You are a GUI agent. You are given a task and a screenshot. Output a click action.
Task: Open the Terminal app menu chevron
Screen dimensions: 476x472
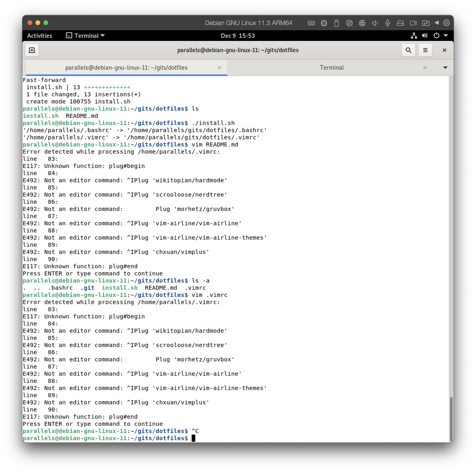(x=103, y=36)
